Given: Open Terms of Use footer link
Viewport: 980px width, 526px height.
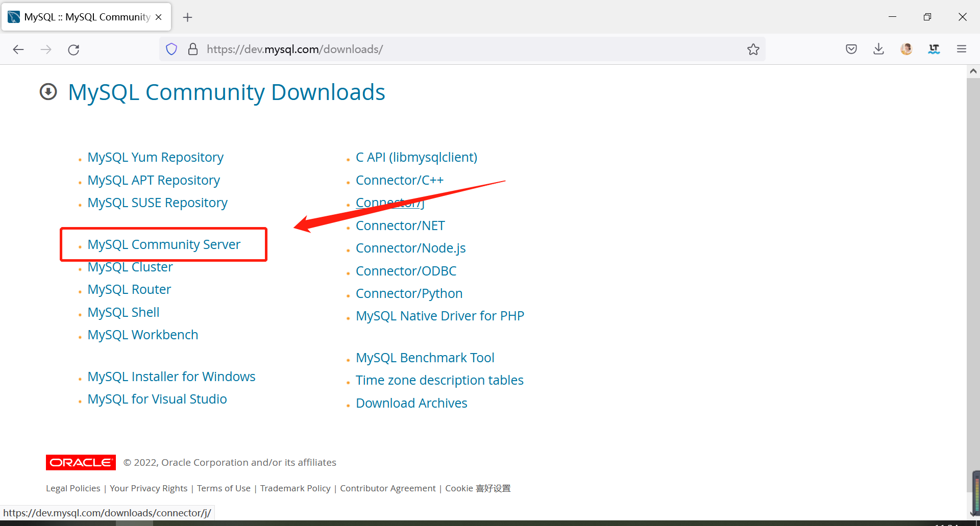Looking at the screenshot, I should click(224, 488).
